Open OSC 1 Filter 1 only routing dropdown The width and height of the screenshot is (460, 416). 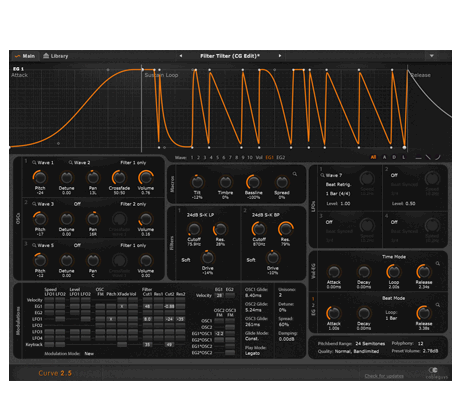[x=133, y=163]
